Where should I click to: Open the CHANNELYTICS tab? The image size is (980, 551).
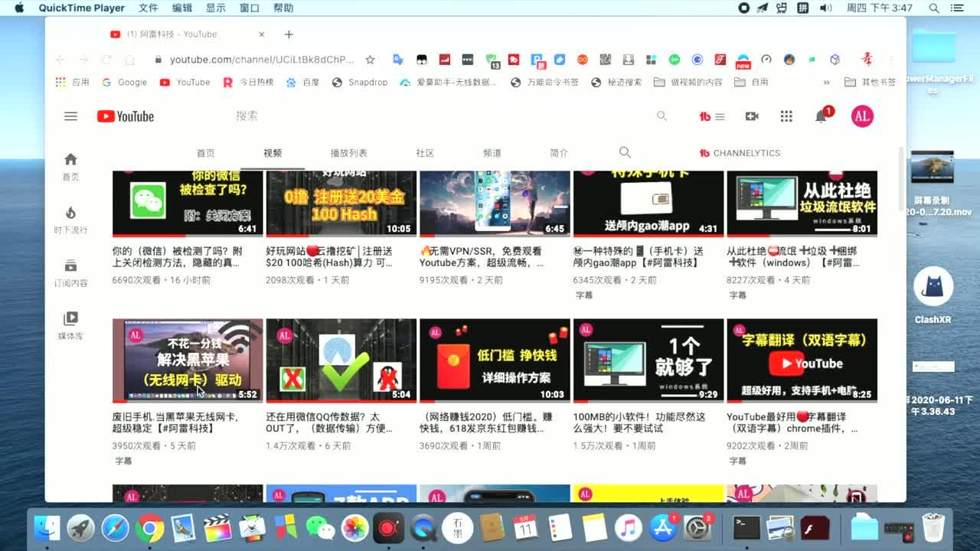pos(740,153)
